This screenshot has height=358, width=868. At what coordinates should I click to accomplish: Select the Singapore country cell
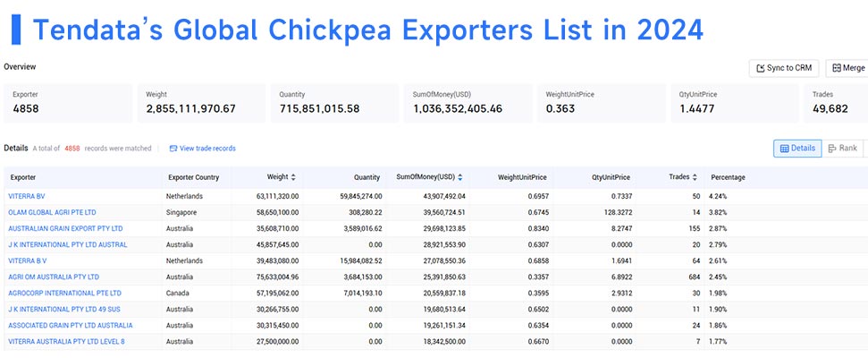click(181, 212)
